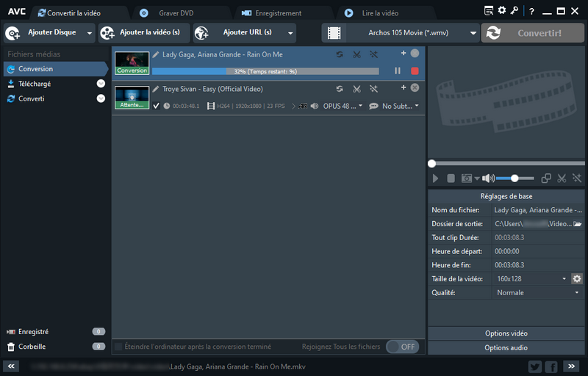Share on Twitter icon
This screenshot has height=376, width=588.
pos(535,366)
